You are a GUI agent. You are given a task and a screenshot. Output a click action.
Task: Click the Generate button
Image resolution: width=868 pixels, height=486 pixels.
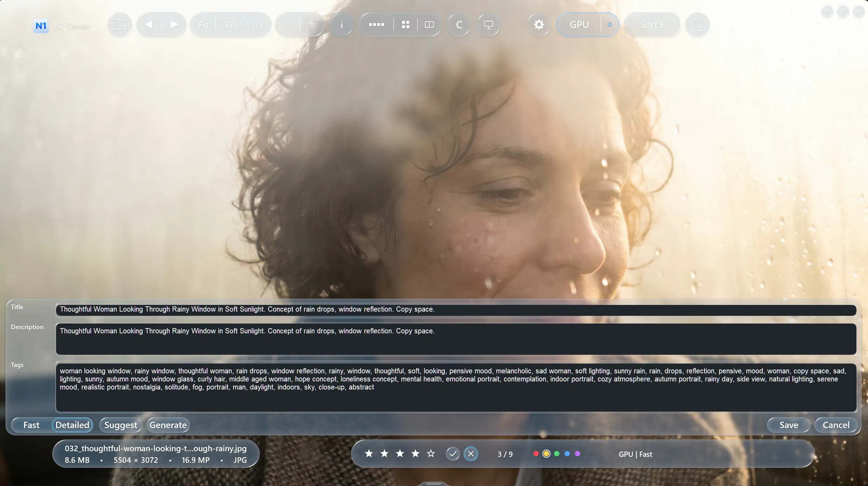coord(168,425)
